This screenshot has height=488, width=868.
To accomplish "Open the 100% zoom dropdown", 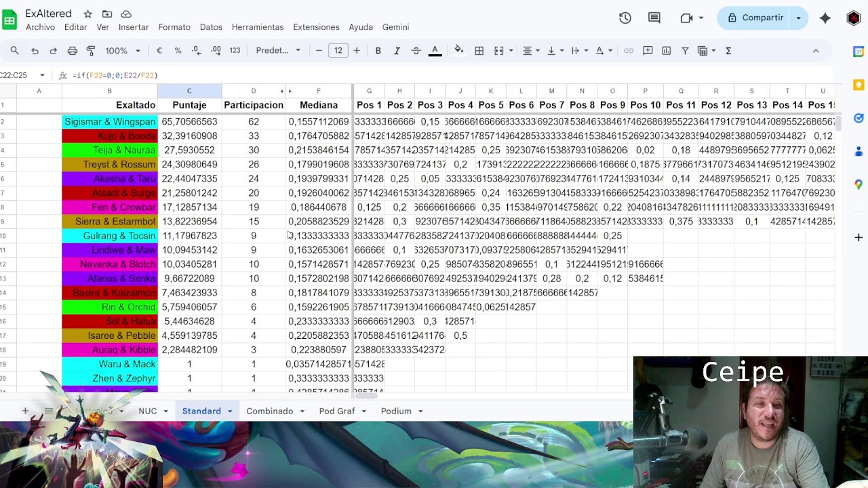I will pos(123,51).
